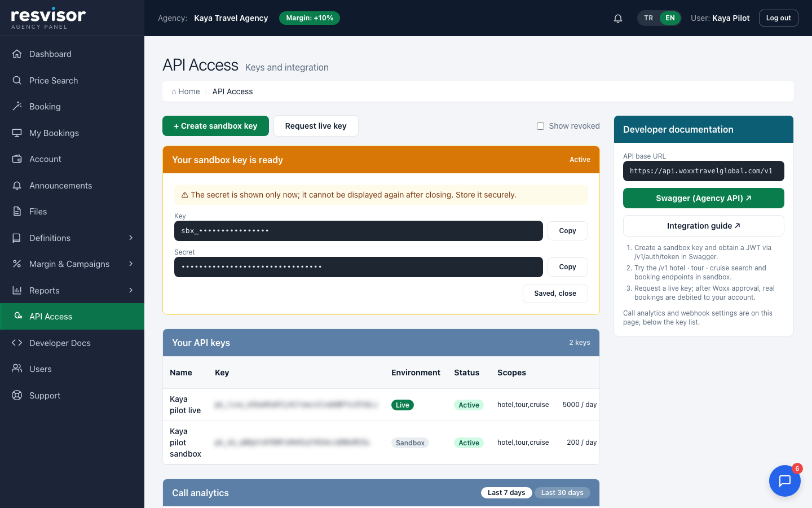Expand the Definitions submenu chevron
The height and width of the screenshot is (508, 812).
pos(131,238)
